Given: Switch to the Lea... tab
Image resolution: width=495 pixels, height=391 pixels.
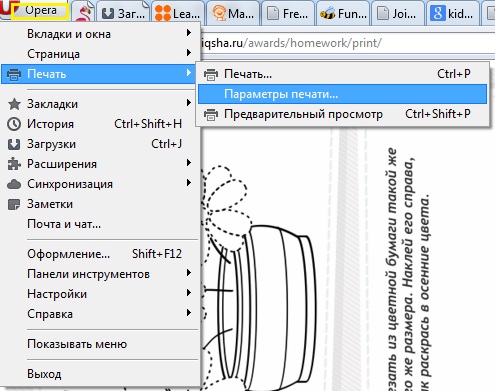Looking at the screenshot, I should [178, 13].
